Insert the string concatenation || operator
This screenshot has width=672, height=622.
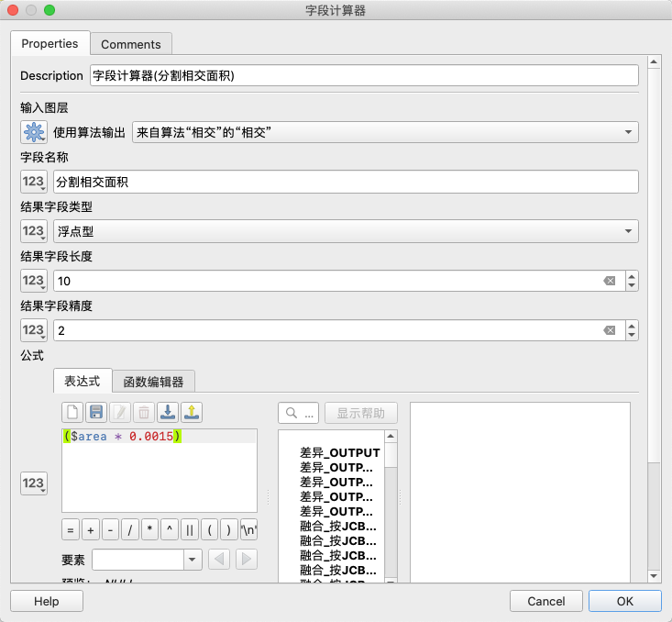click(189, 530)
